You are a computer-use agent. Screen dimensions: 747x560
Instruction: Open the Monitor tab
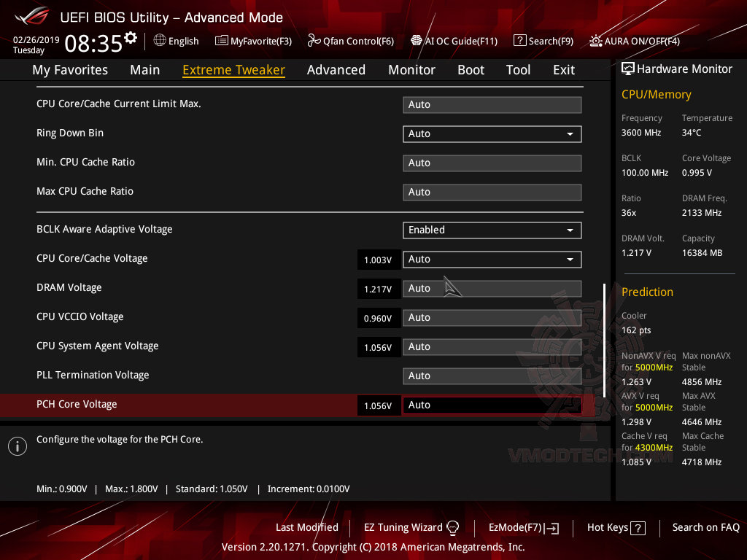pyautogui.click(x=411, y=70)
